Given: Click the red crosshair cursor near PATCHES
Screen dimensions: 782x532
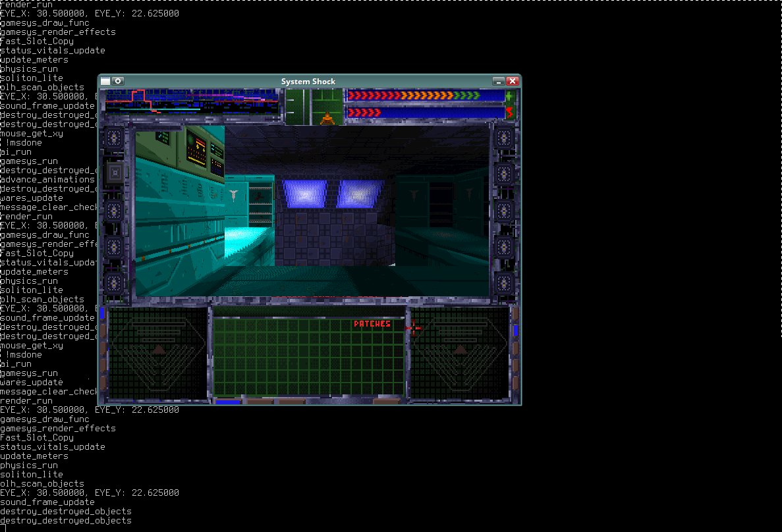Looking at the screenshot, I should [x=414, y=328].
